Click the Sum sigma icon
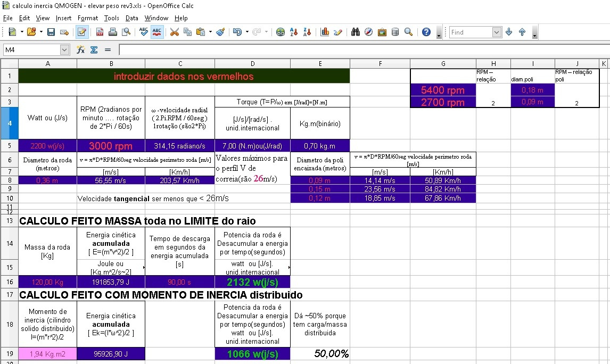This screenshot has width=610, height=364. pos(94,49)
